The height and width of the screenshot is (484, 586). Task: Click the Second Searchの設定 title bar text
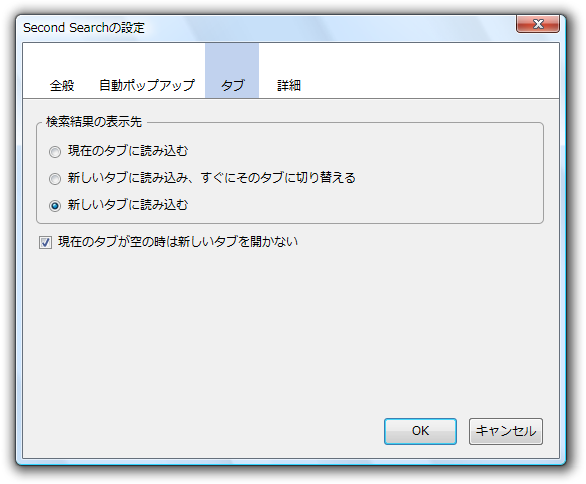point(84,28)
